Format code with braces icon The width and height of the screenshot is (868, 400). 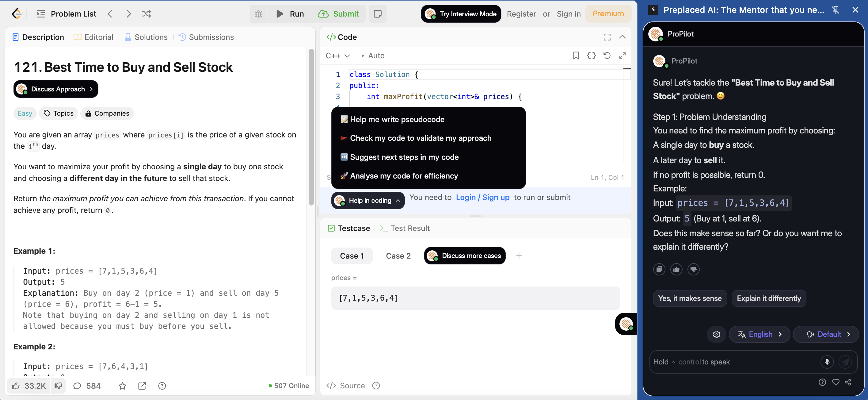[x=591, y=56]
